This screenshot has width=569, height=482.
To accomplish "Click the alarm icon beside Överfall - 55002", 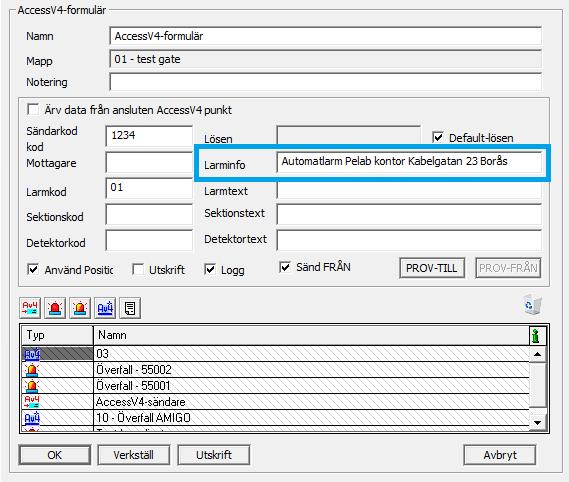I will 32,370.
